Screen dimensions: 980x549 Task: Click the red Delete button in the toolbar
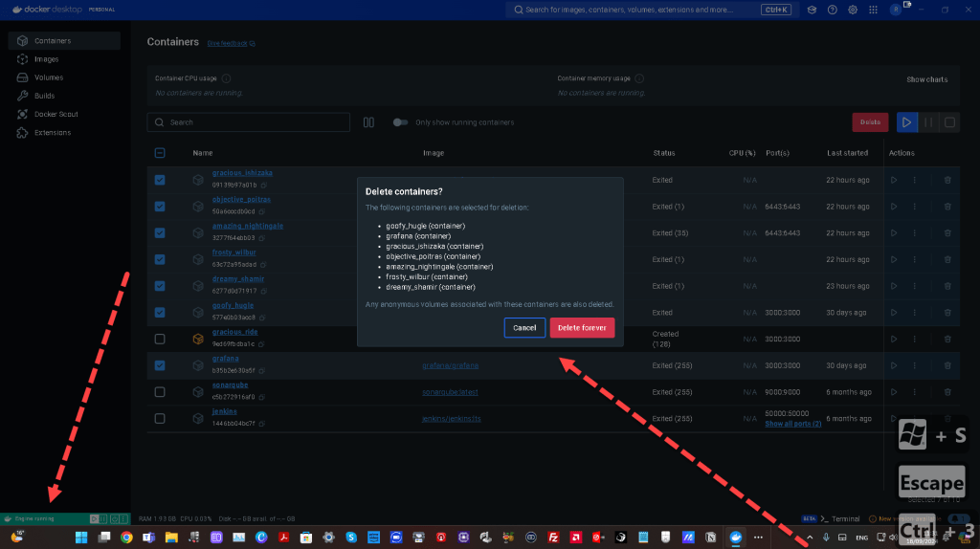click(x=870, y=122)
